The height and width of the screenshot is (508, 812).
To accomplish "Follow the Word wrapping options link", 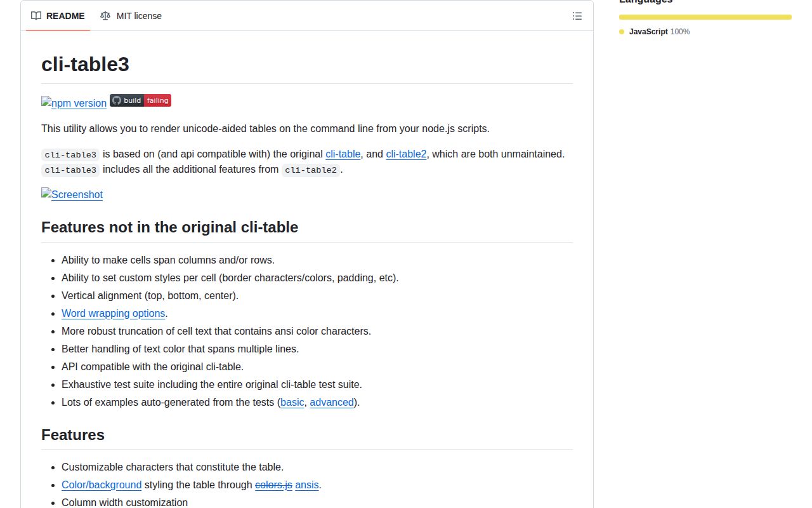I will tap(113, 313).
